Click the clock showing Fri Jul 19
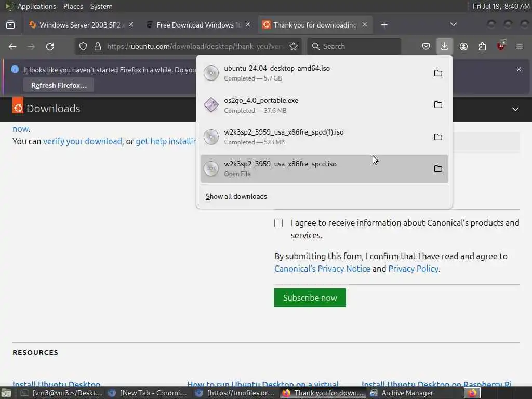532x399 pixels. [501, 6]
